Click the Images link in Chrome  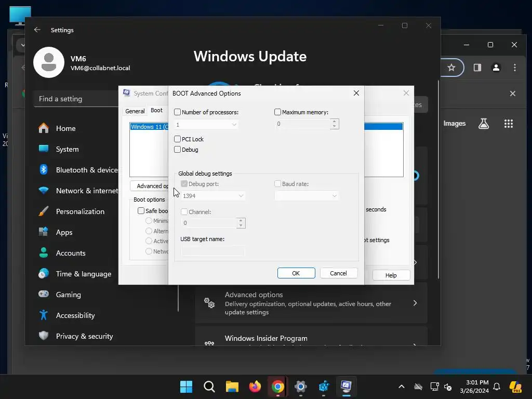tap(454, 124)
